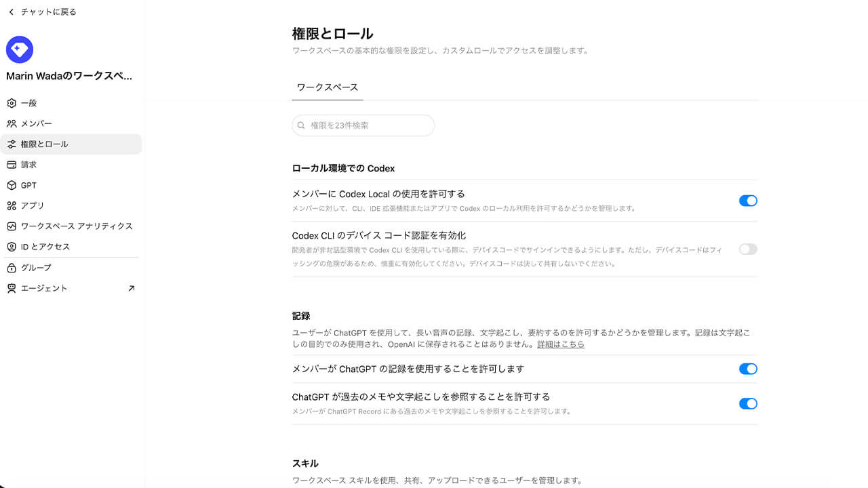Open 請求 billing page in sidebar

[x=71, y=165]
